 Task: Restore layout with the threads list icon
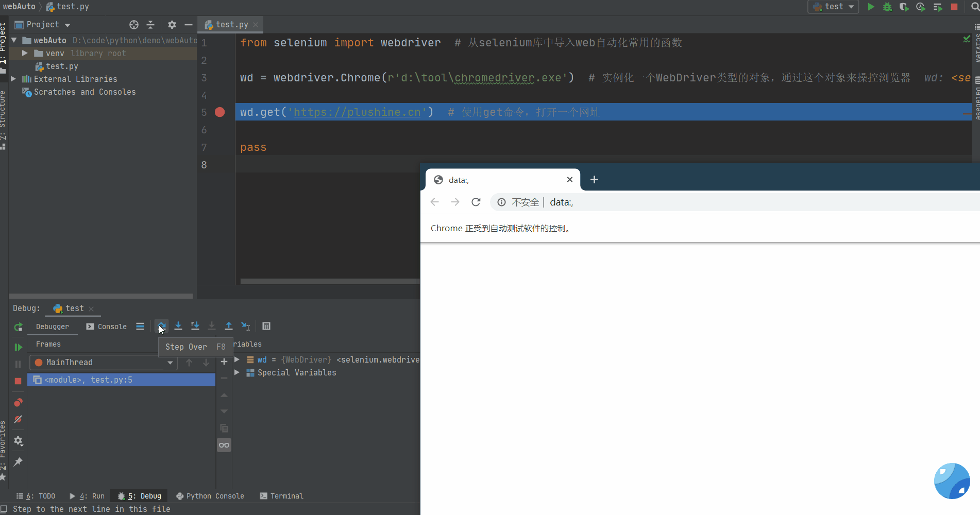coord(140,326)
